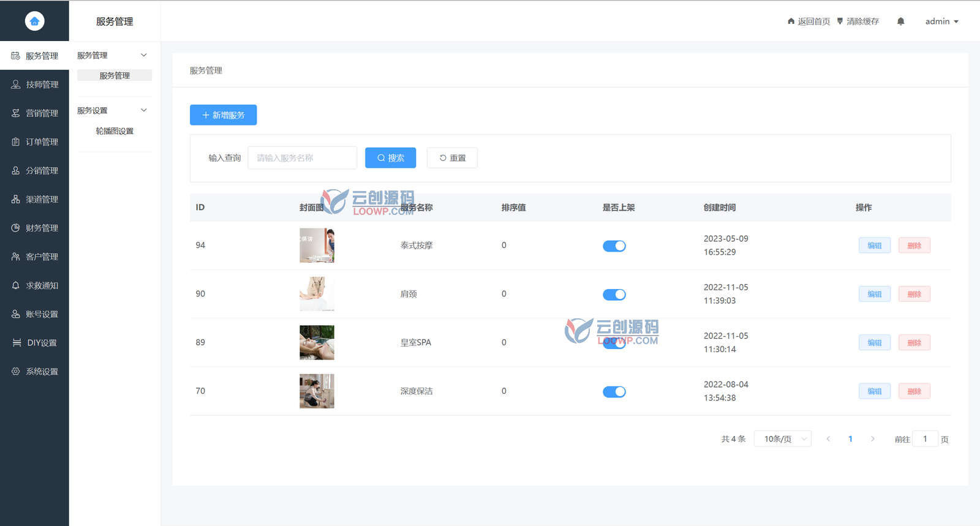This screenshot has height=526, width=980.
Task: Delete the 深度保洁 service
Action: coord(914,391)
